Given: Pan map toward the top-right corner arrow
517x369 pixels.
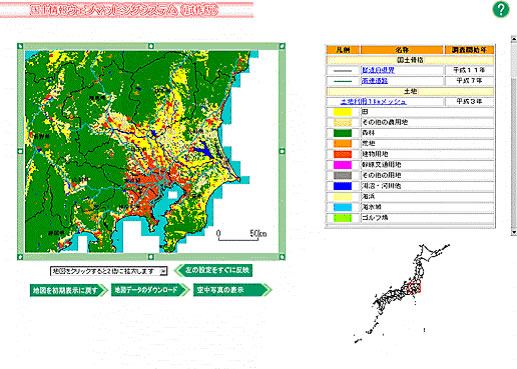Looking at the screenshot, I should (x=282, y=46).
